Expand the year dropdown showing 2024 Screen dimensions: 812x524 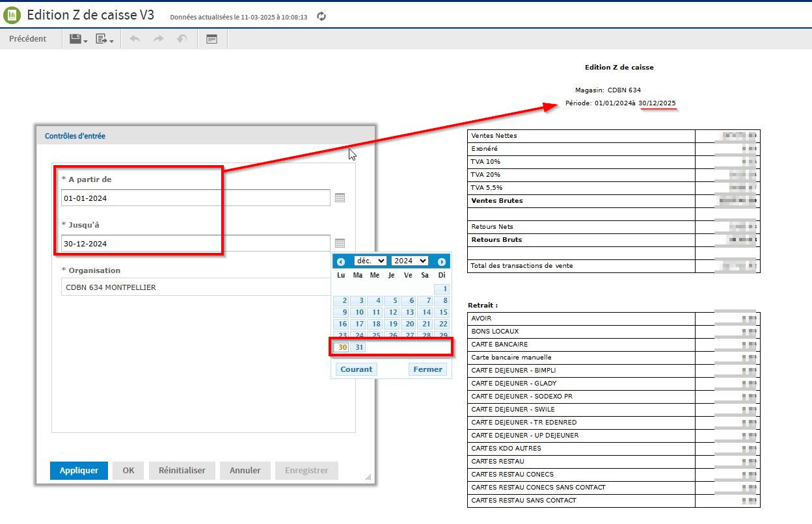click(x=409, y=261)
